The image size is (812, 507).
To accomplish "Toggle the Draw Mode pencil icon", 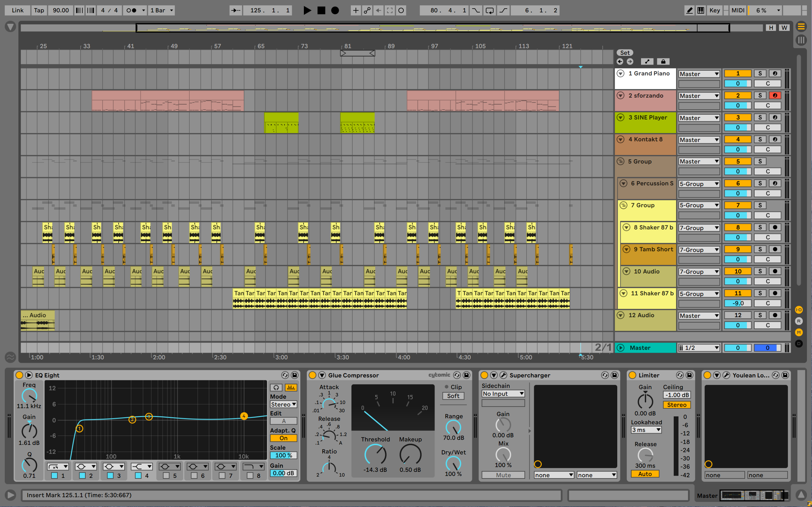I will (x=689, y=10).
